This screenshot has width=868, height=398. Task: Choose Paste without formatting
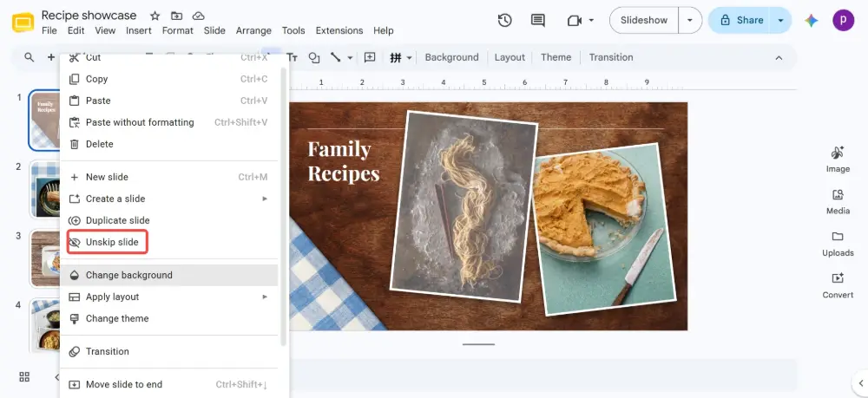[x=169, y=122]
